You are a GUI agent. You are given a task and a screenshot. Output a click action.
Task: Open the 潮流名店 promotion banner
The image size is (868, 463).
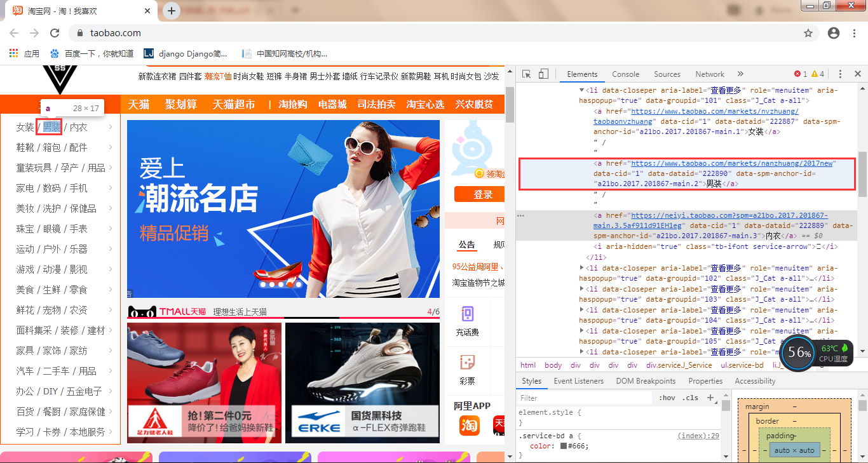coord(283,209)
